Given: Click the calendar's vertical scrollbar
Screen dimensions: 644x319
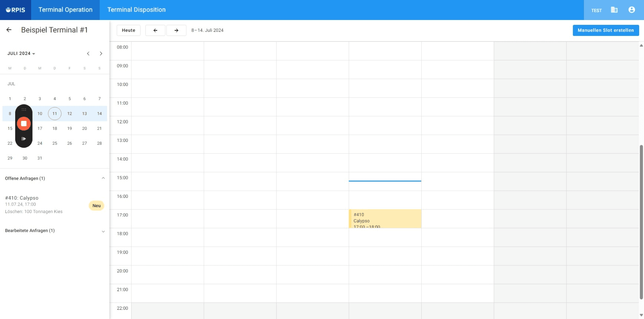Looking at the screenshot, I should click(641, 222).
